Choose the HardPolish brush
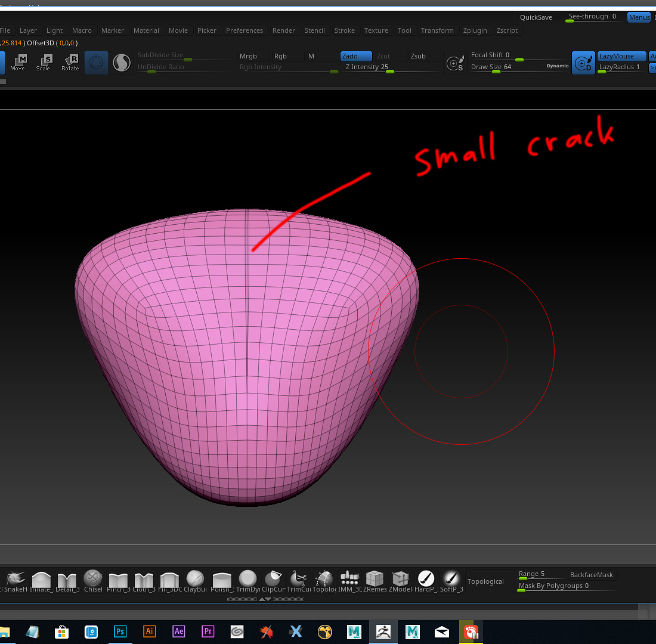656x644 pixels. (x=426, y=581)
